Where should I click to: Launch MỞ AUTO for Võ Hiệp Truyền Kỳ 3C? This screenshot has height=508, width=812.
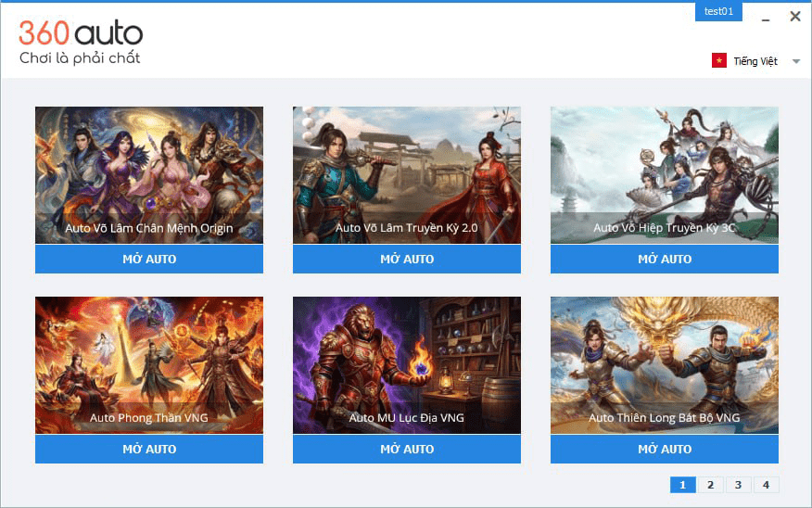tap(665, 259)
